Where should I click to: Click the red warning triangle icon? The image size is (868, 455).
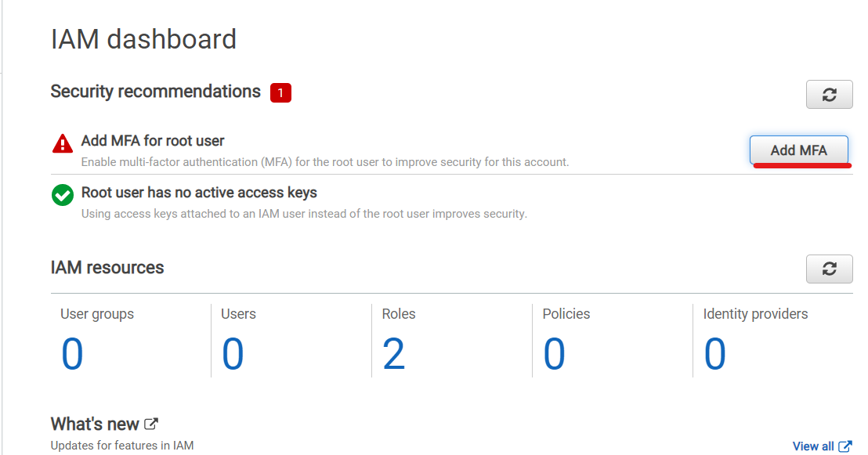(63, 143)
